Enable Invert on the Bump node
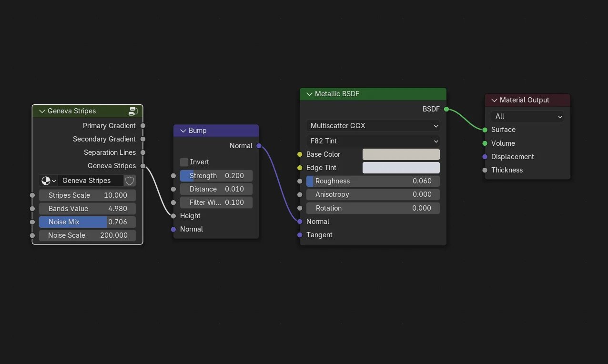608x364 pixels. tap(184, 162)
